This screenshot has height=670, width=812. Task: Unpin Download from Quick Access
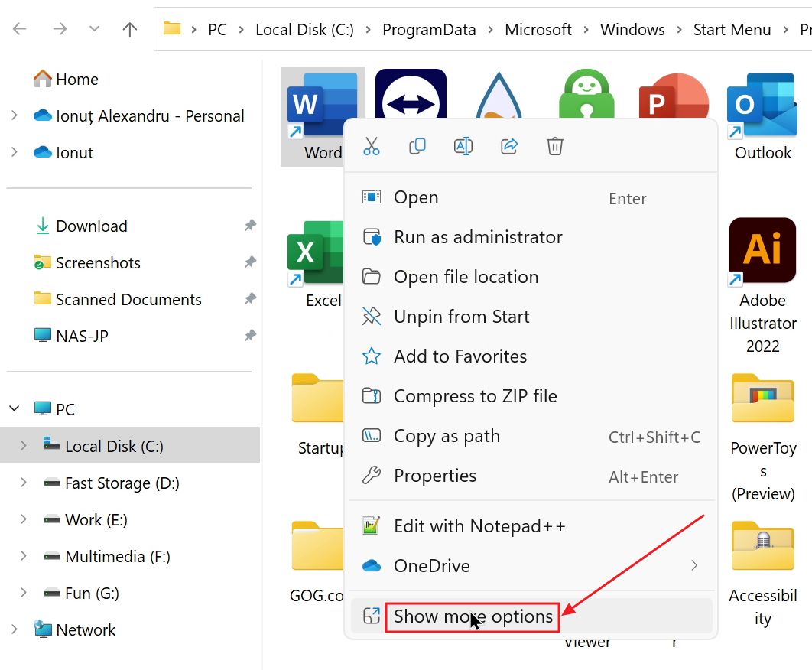coord(250,226)
